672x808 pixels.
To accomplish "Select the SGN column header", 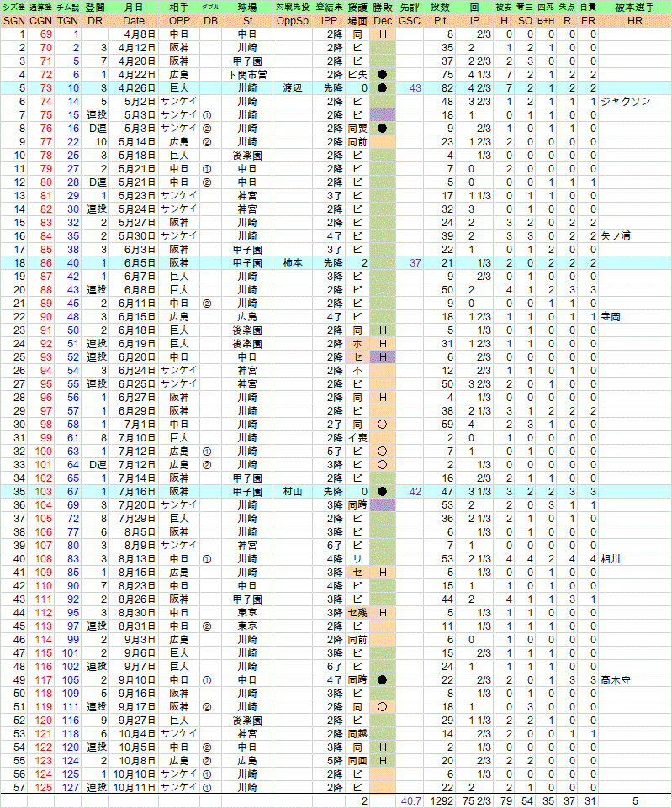I will tap(14, 21).
